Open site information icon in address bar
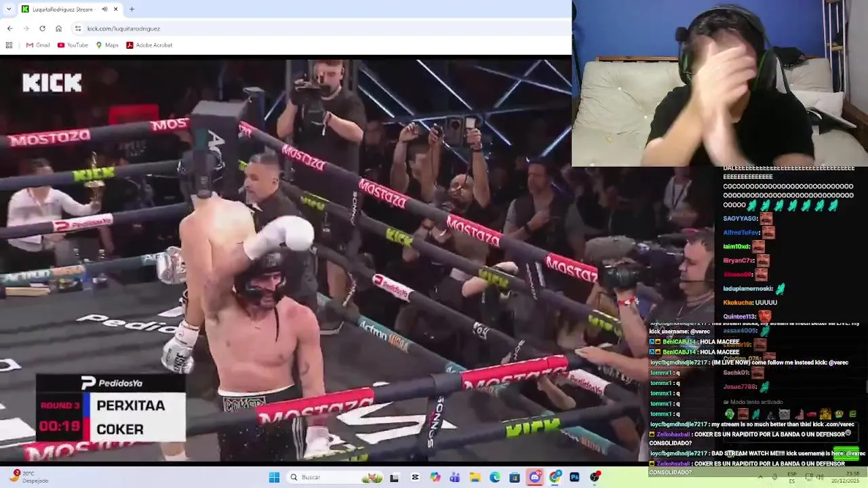 point(78,28)
